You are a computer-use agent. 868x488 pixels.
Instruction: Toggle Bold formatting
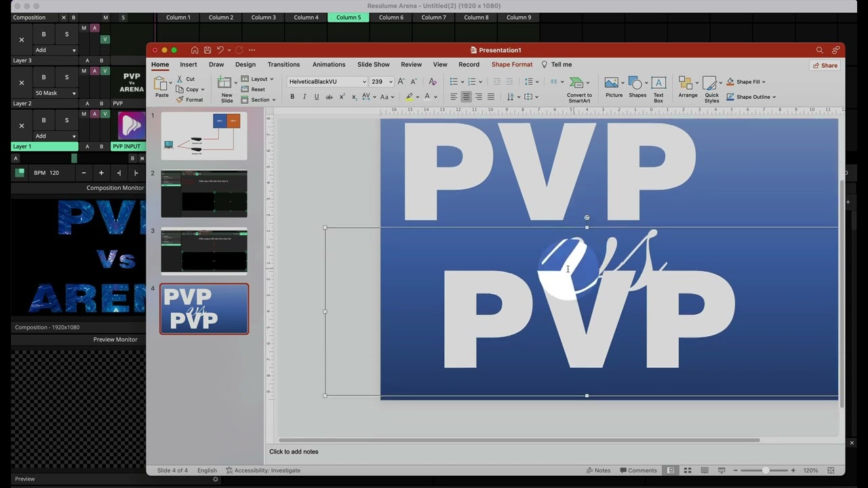(292, 97)
